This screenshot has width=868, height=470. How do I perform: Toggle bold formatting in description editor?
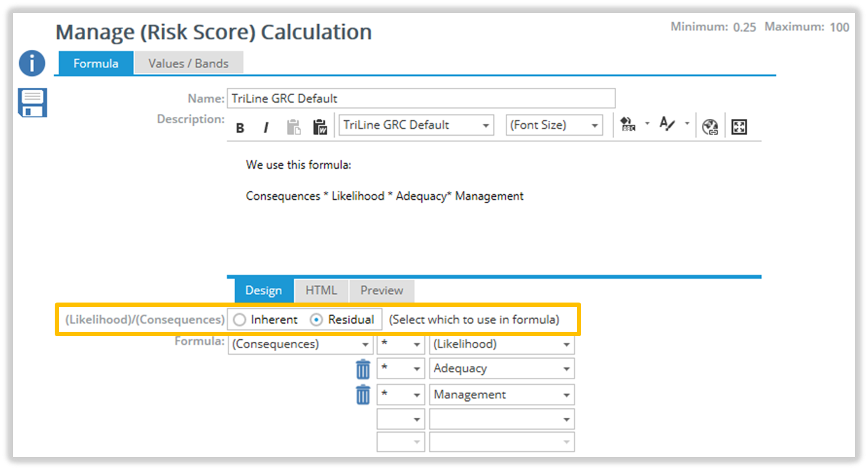240,128
